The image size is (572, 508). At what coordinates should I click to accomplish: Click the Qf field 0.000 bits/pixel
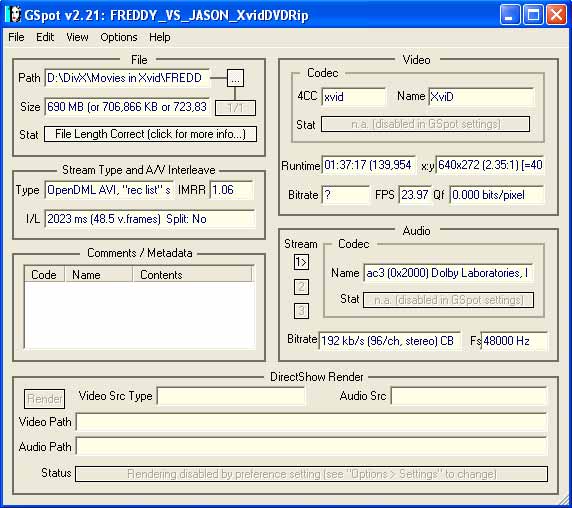497,195
